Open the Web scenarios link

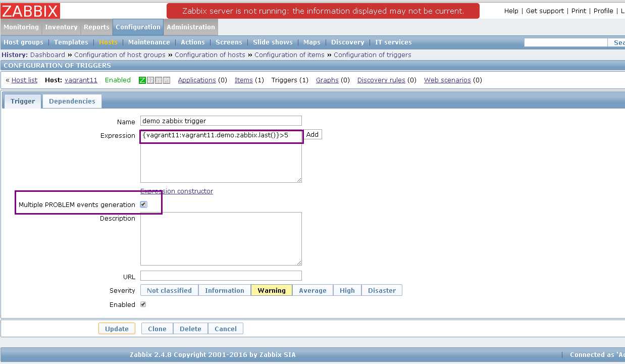[x=447, y=80]
